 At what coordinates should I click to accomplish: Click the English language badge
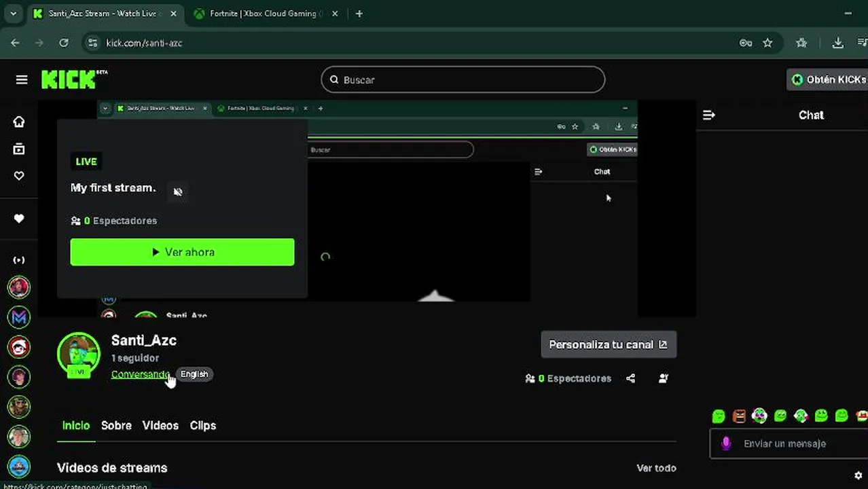coord(194,374)
